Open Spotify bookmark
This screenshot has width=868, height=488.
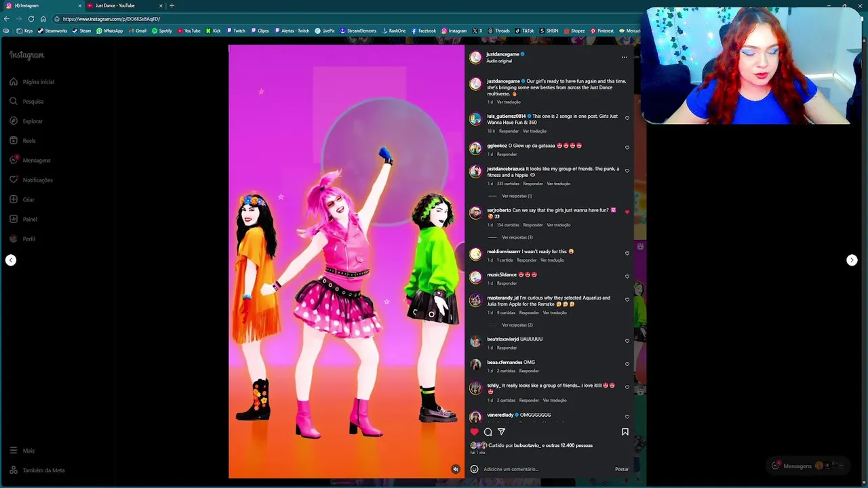click(x=162, y=30)
